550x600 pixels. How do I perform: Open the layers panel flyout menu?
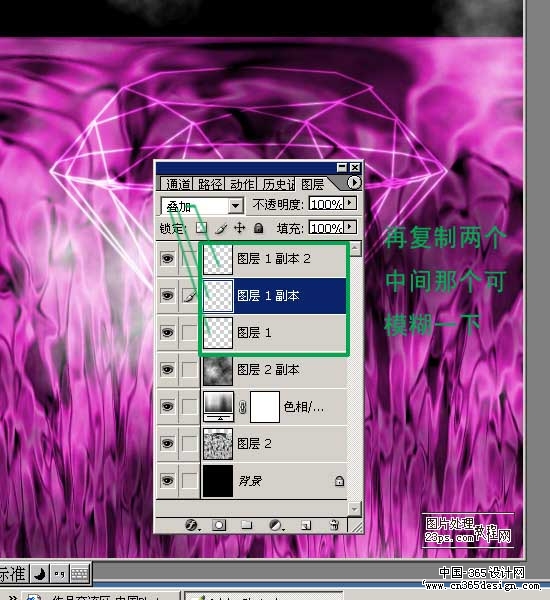click(354, 183)
